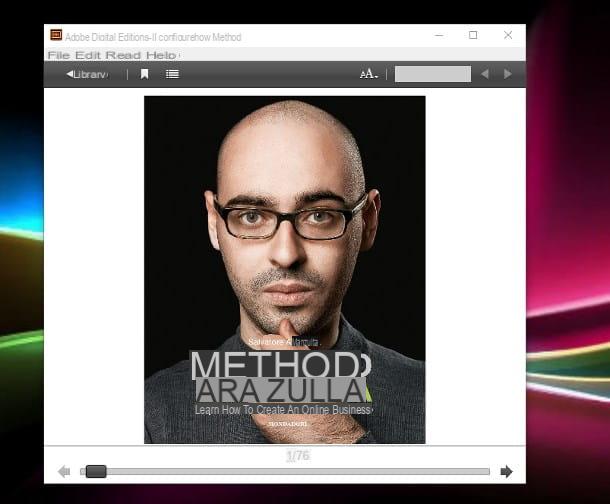610x504 pixels.
Task: Add a bookmark with the bookmark icon
Action: (144, 74)
